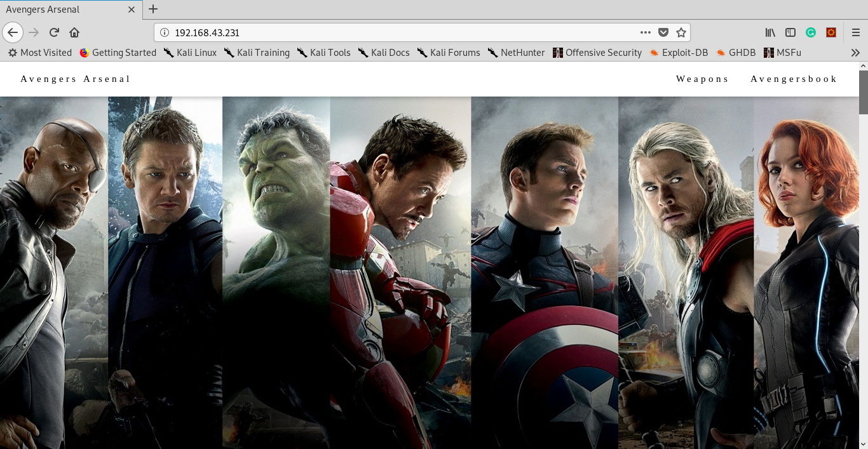Open the Exploit-DB bookmark
The image size is (868, 449).
[679, 53]
